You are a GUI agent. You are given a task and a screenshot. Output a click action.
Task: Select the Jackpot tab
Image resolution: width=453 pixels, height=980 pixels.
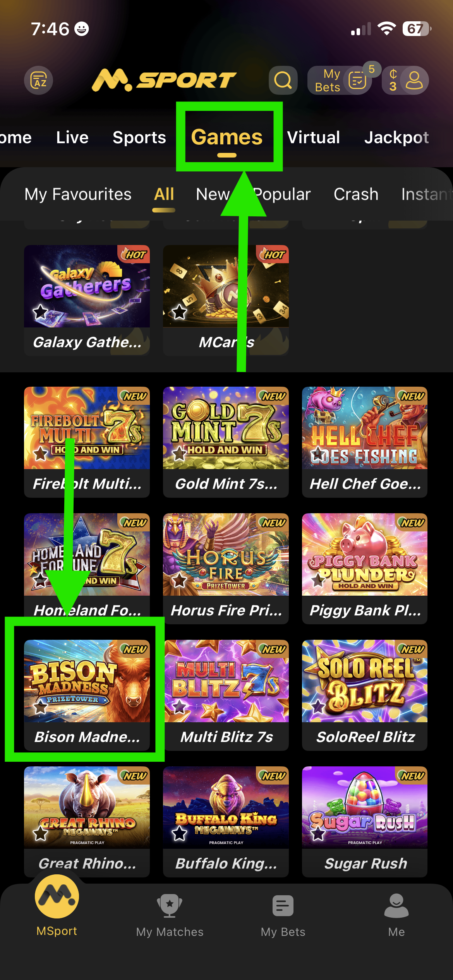[x=396, y=137]
